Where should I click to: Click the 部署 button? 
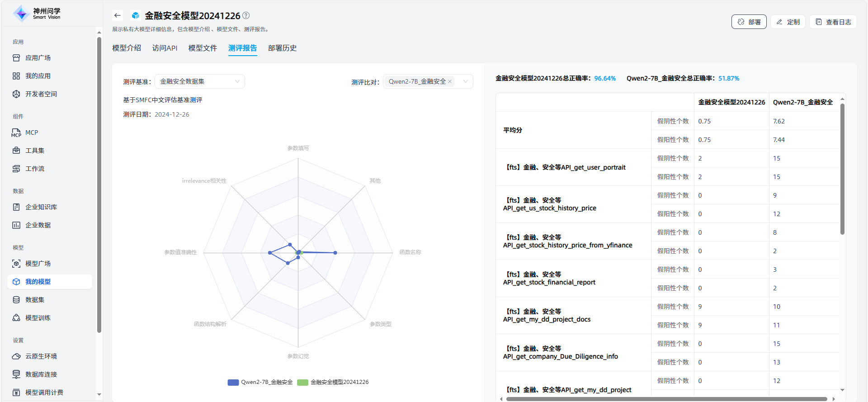click(749, 22)
